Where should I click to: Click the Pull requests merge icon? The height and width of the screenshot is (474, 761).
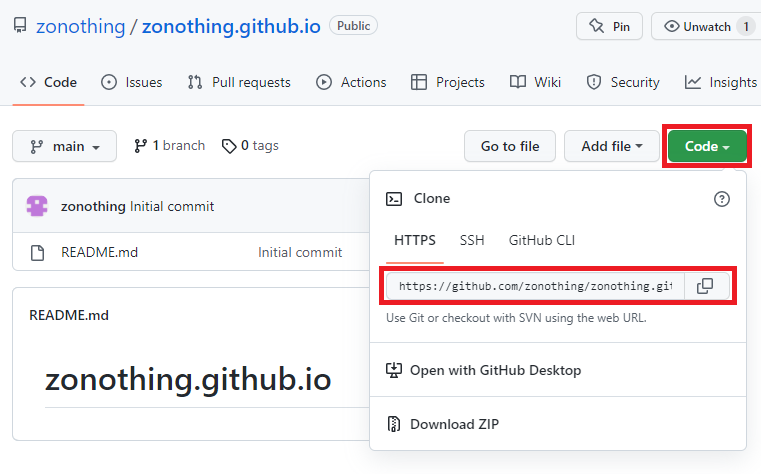195,82
